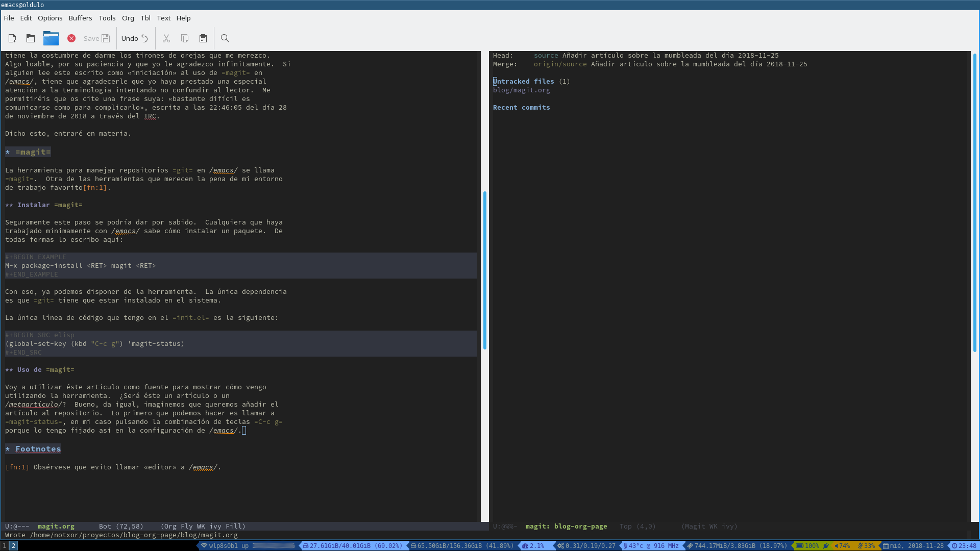Click the [fn:1] footnote definition marker
The image size is (980, 551).
[17, 467]
